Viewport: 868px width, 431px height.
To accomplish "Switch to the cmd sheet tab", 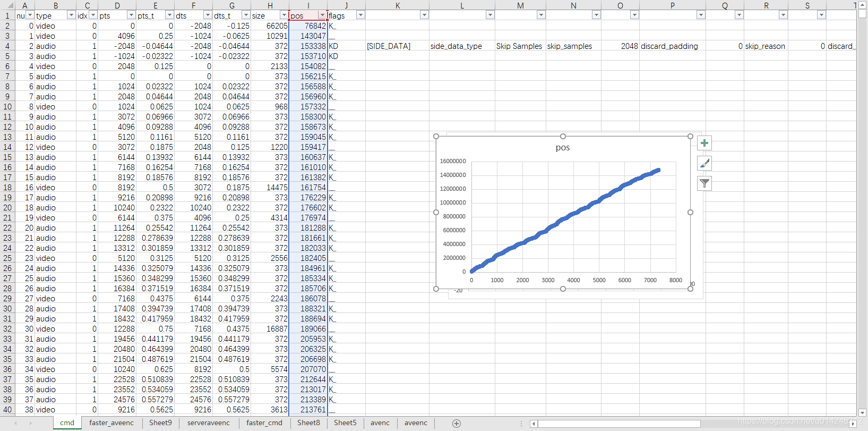I will click(x=67, y=423).
